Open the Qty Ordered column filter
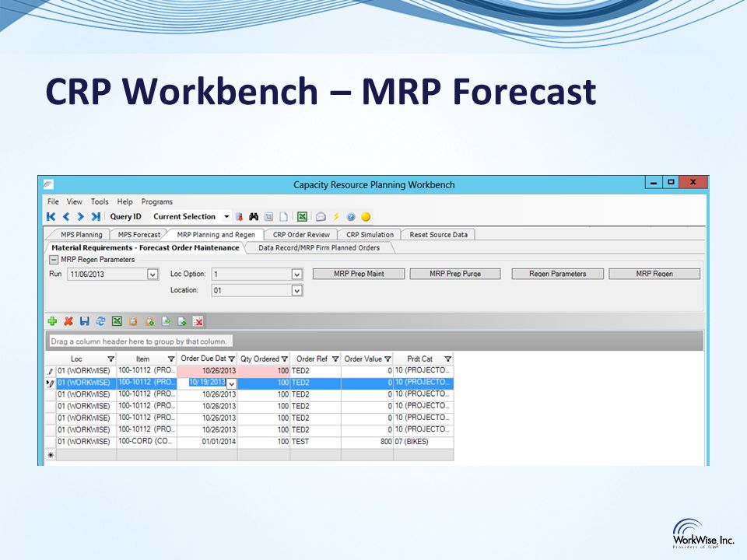 [285, 359]
